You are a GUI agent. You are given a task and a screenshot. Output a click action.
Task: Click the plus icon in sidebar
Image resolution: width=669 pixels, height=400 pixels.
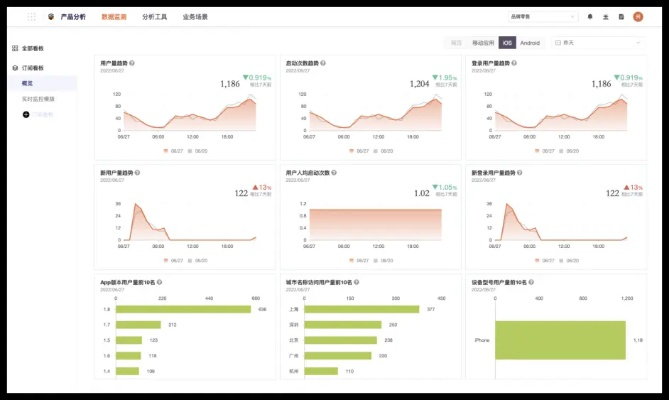click(x=25, y=115)
